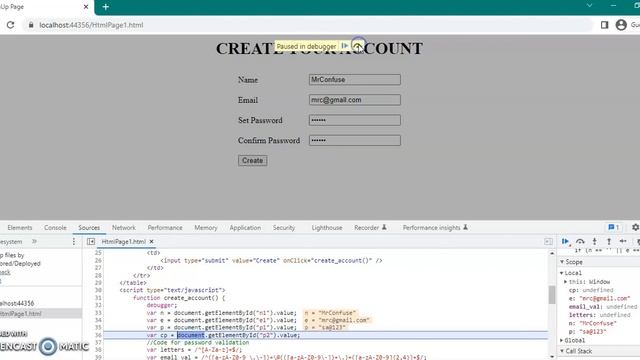The height and width of the screenshot is (360, 640).
Task: Step over next function call in debugger sidebar
Action: (x=580, y=242)
